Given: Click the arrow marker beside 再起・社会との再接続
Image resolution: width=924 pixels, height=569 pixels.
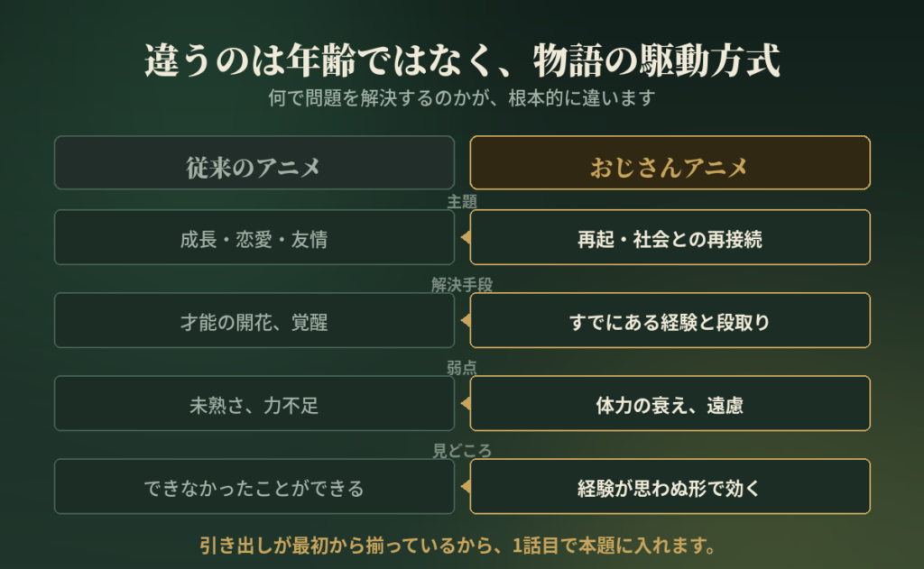Looking at the screenshot, I should (466, 237).
